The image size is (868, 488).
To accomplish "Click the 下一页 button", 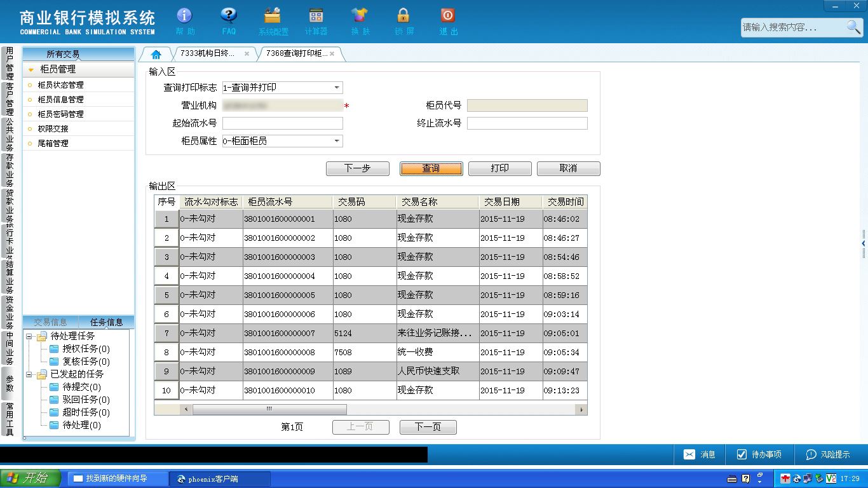I will [x=428, y=427].
